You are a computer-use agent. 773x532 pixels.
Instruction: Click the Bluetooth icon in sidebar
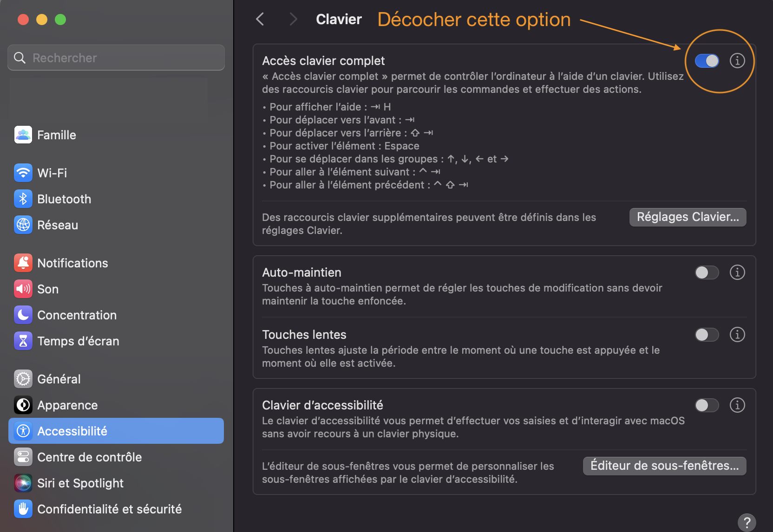[x=23, y=199]
